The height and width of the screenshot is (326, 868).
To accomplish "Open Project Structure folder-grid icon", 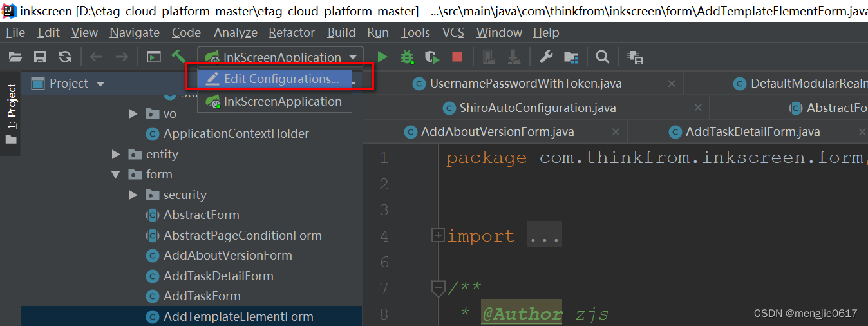I will coord(571,57).
